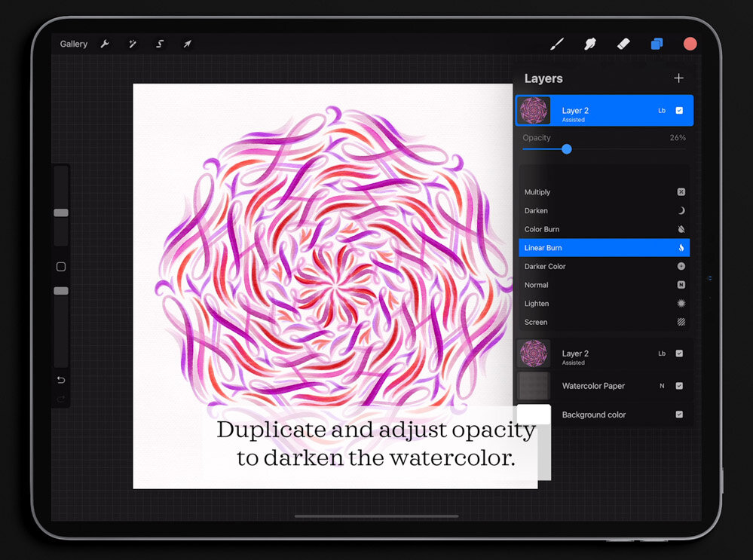Toggle visibility of Watercolor Paper layer
This screenshot has height=560, width=753.
point(679,386)
